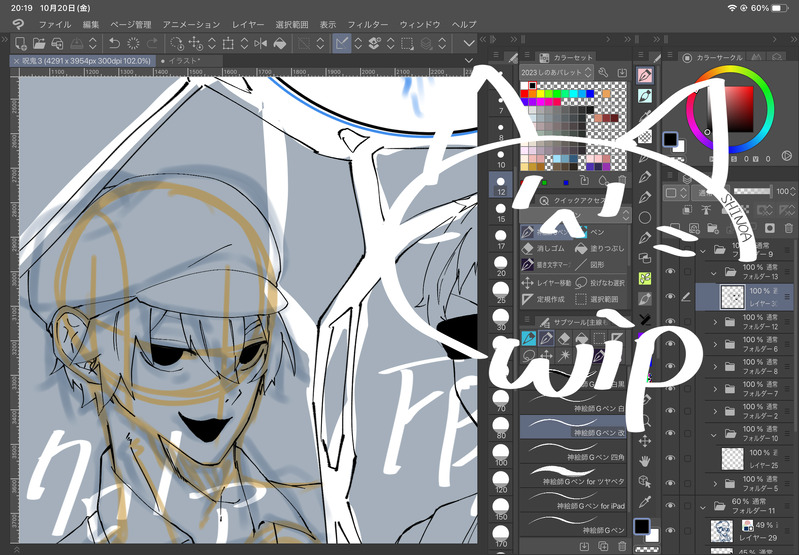Collapse フォルダー 13 with its chevron

pos(714,273)
